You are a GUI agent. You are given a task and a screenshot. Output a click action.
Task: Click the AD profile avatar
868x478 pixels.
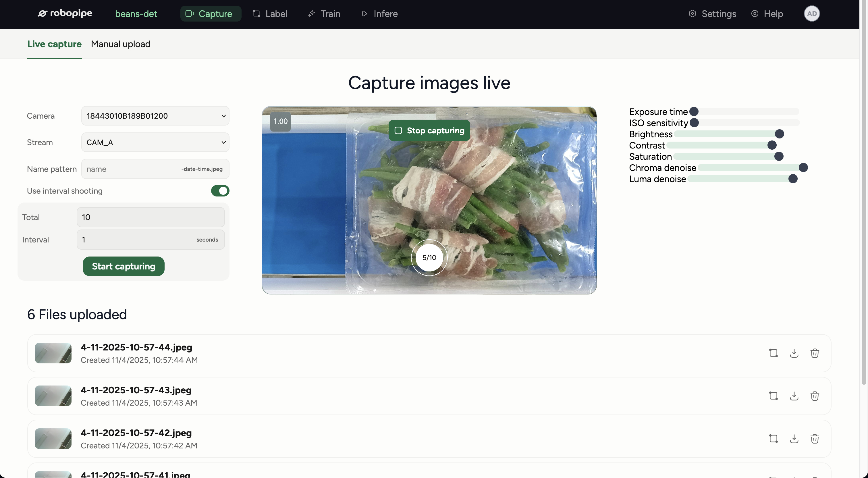click(x=812, y=14)
